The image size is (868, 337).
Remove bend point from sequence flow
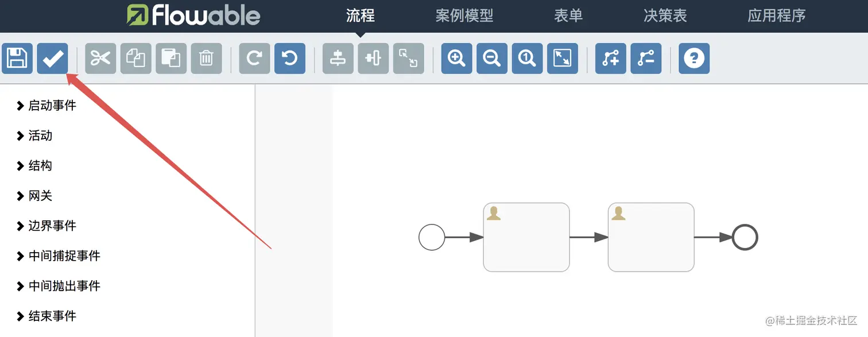point(646,59)
